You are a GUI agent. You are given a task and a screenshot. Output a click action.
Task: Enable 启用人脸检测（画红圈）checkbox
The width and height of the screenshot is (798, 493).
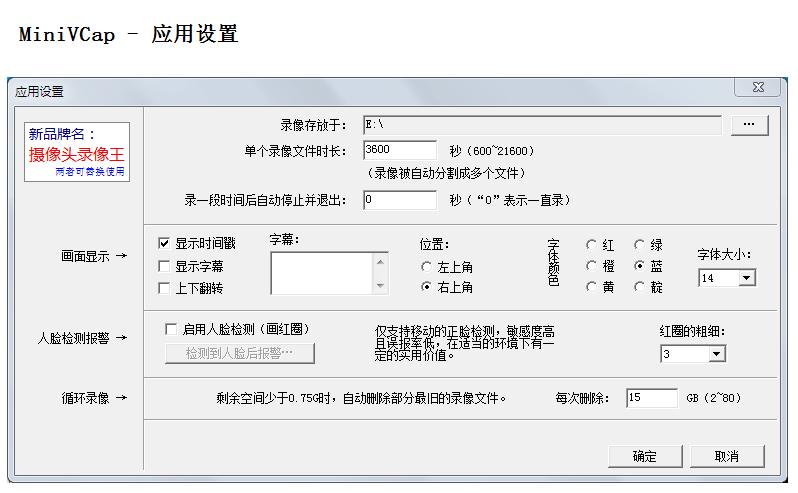pyautogui.click(x=171, y=329)
